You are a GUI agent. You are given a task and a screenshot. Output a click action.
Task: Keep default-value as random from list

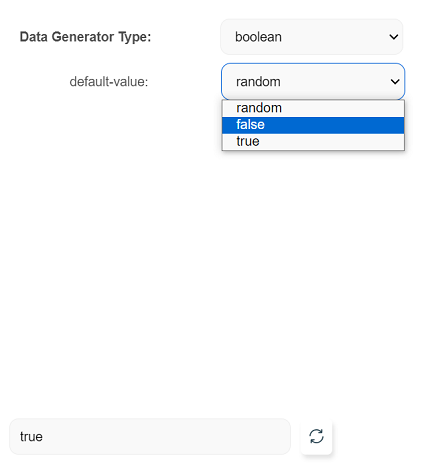click(x=313, y=108)
